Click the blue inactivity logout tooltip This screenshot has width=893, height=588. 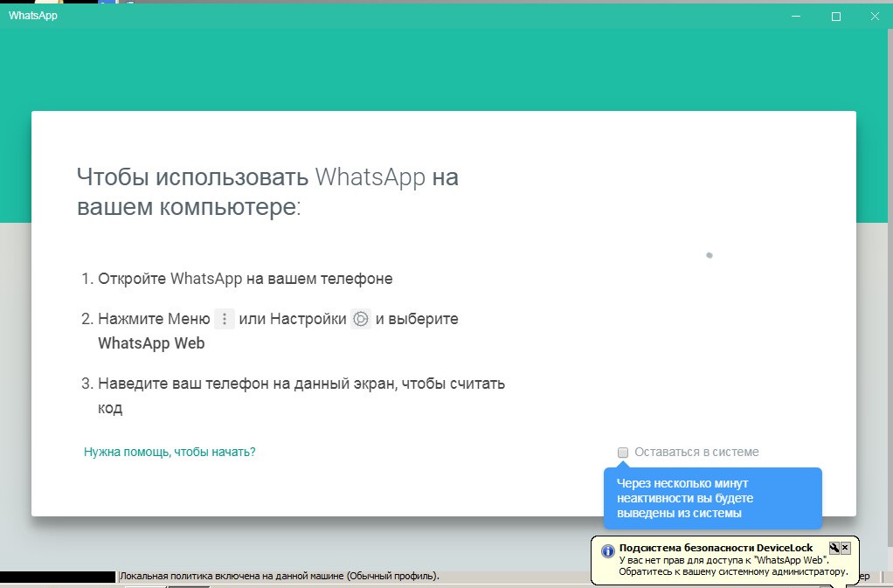coord(712,498)
